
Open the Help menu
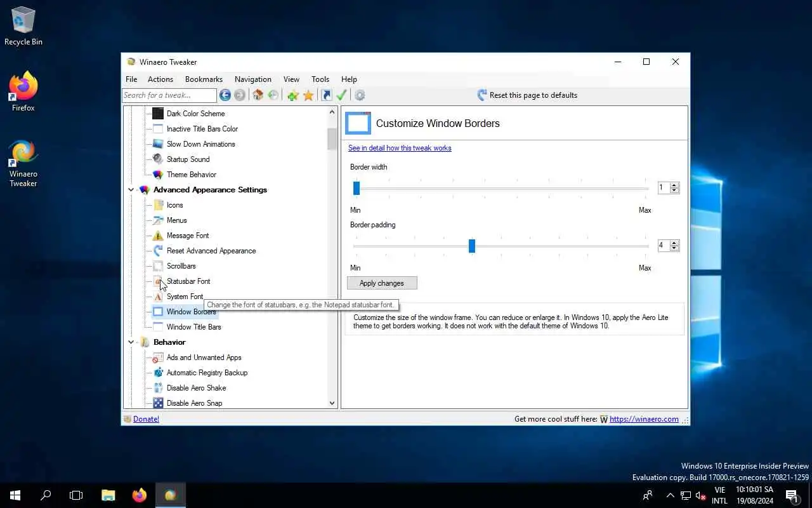coord(349,79)
